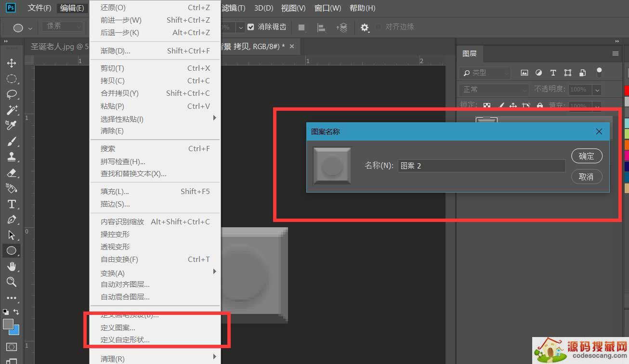This screenshot has height=364, width=629.
Task: Open the 文件(F) menu
Action: coord(39,8)
